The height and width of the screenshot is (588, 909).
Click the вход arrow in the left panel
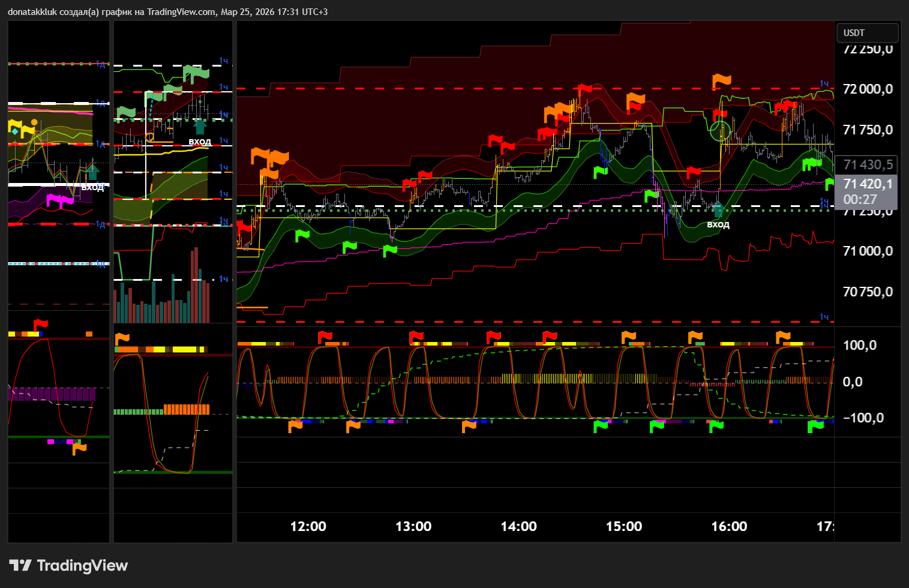[92, 172]
